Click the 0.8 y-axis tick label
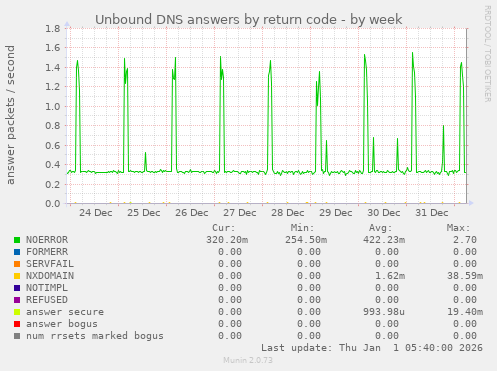 (x=53, y=126)
